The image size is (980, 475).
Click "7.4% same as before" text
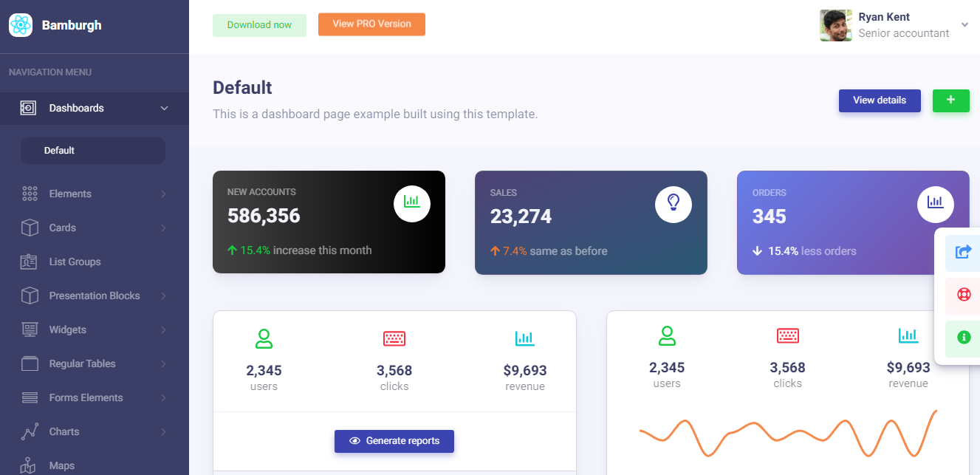tap(549, 251)
